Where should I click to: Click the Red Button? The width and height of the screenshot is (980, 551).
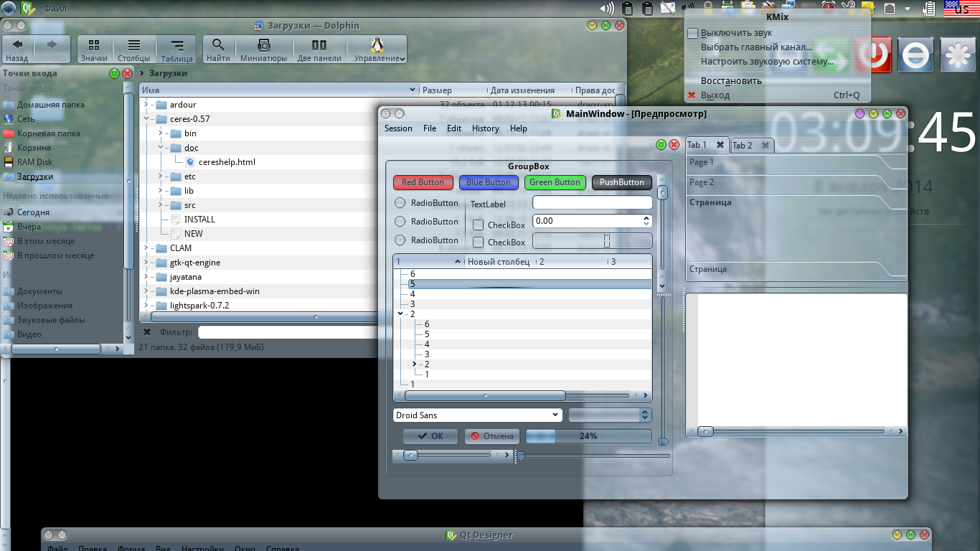pos(423,182)
